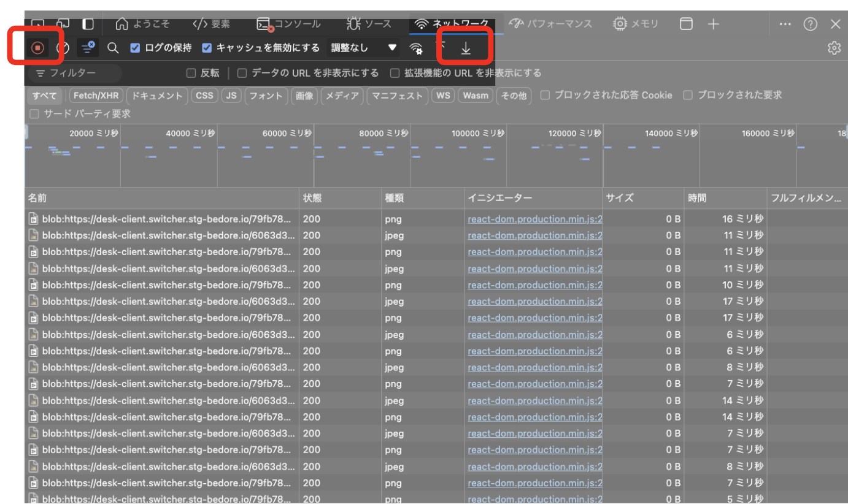848x504 pixels.
Task: Filter requests by メディア
Action: (342, 96)
